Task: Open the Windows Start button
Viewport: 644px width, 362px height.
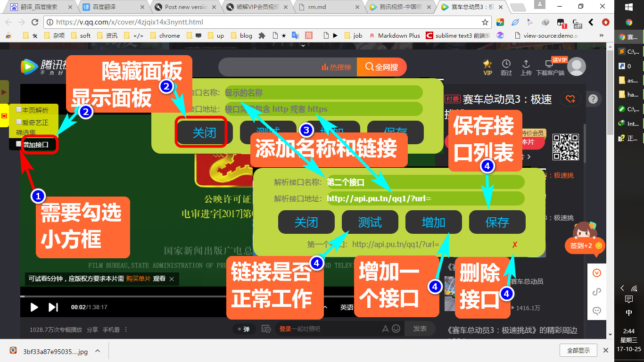Action: 629,7
